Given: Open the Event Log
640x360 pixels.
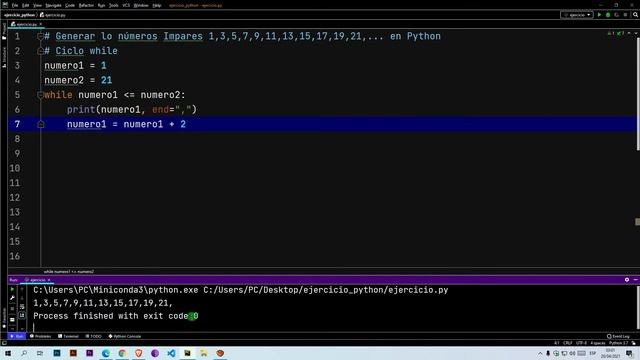Looking at the screenshot, I should click(x=618, y=336).
